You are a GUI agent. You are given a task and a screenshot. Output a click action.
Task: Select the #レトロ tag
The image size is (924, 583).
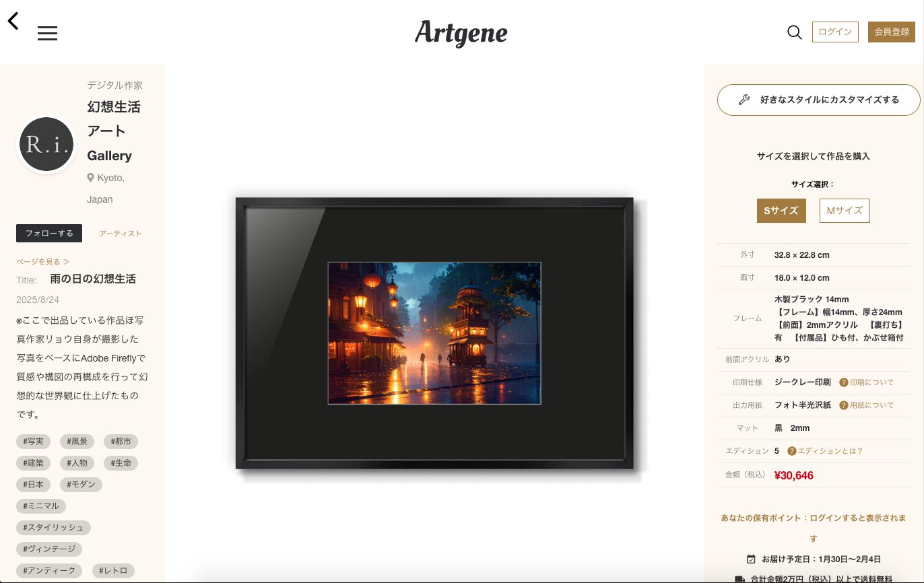pos(112,571)
